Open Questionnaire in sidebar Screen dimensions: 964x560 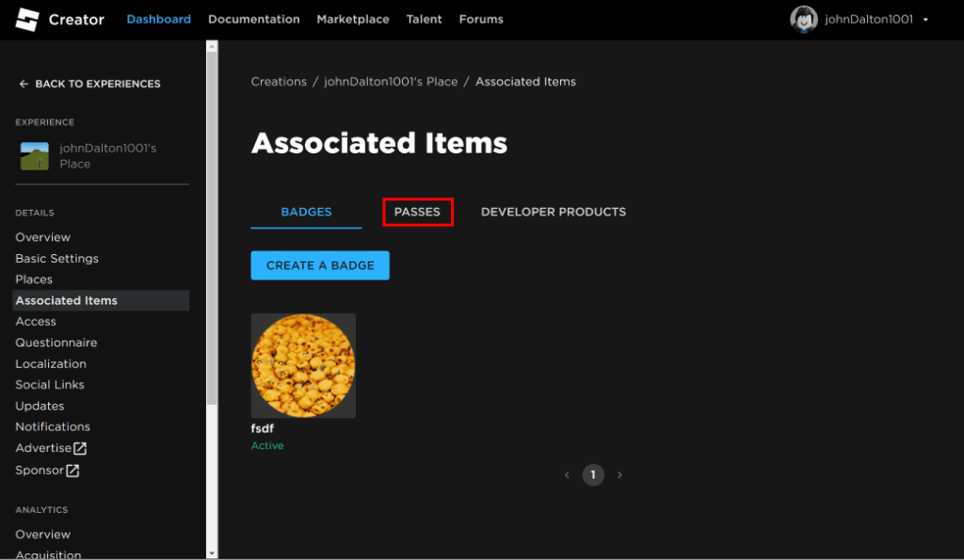click(56, 343)
